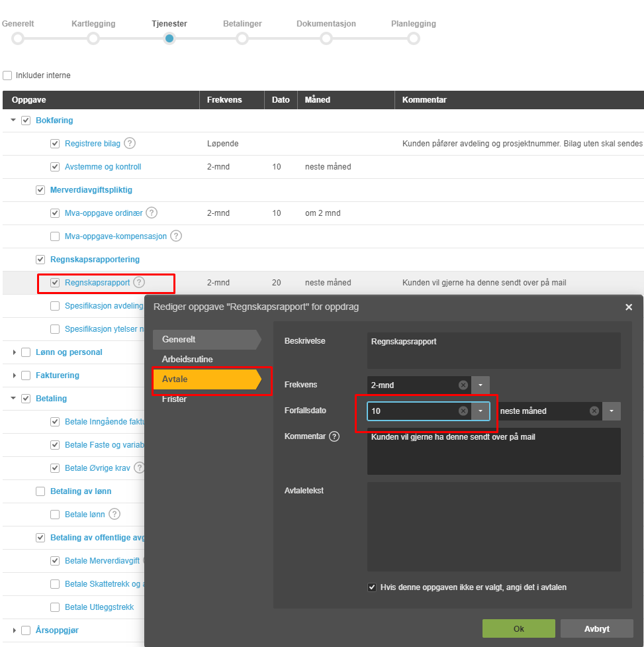Open help icon next to Mva-oppgave ordinær
Viewport: 644px width, 647px height.
click(x=152, y=213)
